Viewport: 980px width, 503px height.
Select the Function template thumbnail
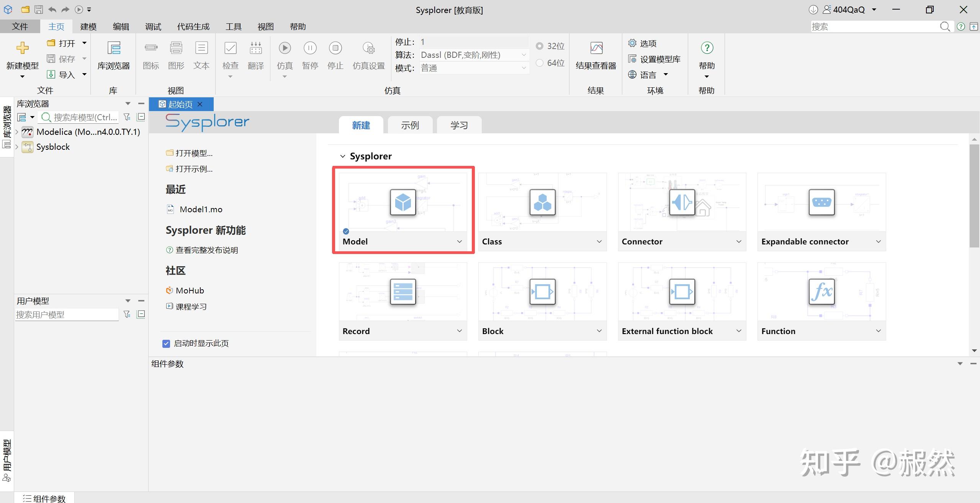(821, 292)
